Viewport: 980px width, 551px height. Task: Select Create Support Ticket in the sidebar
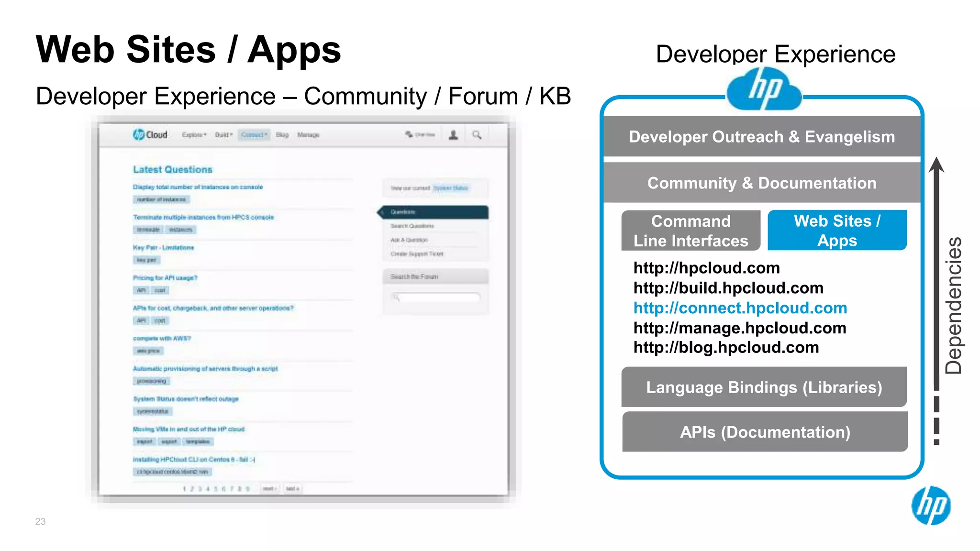coord(417,254)
